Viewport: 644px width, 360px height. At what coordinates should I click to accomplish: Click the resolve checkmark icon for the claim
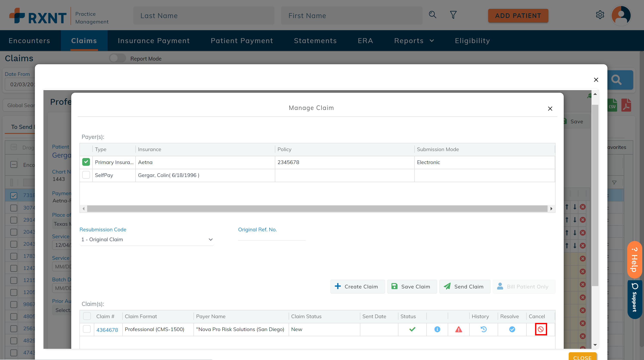(512, 329)
